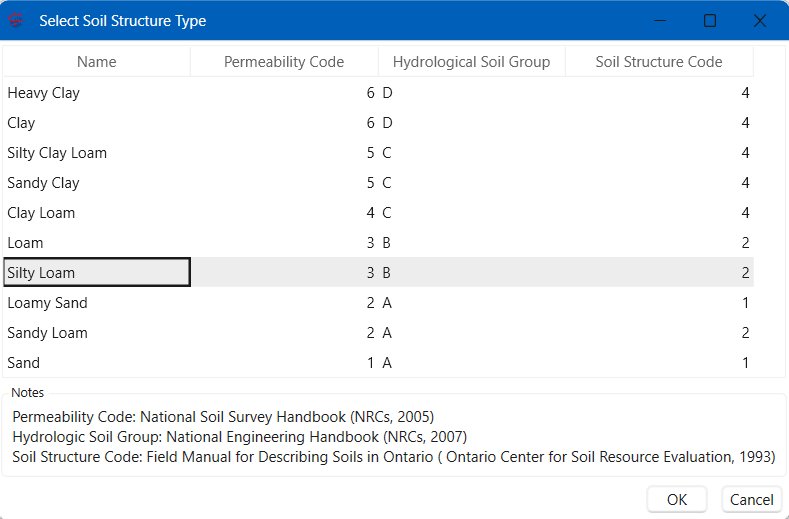Pick the Sandy Clay entry

378,183
